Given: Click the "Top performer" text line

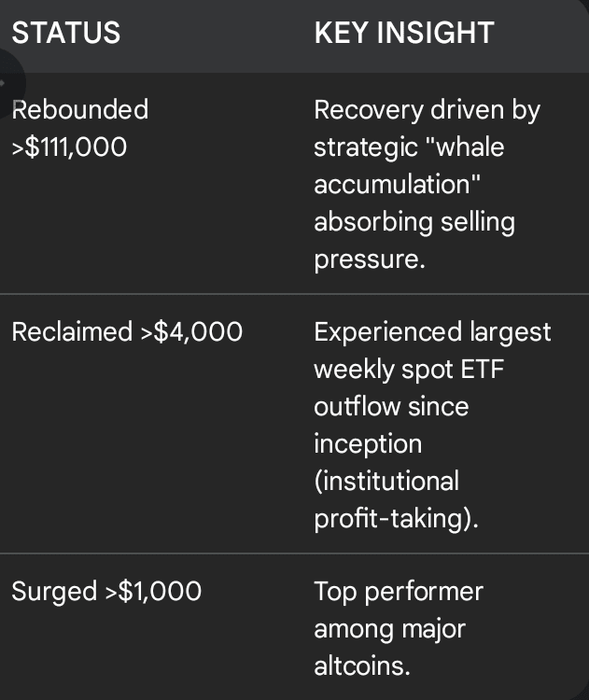Looking at the screenshot, I should [399, 591].
